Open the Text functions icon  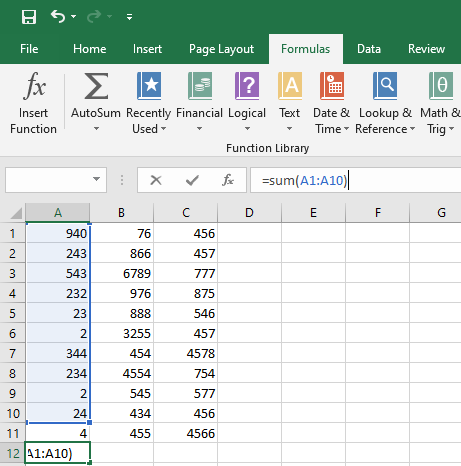290,86
